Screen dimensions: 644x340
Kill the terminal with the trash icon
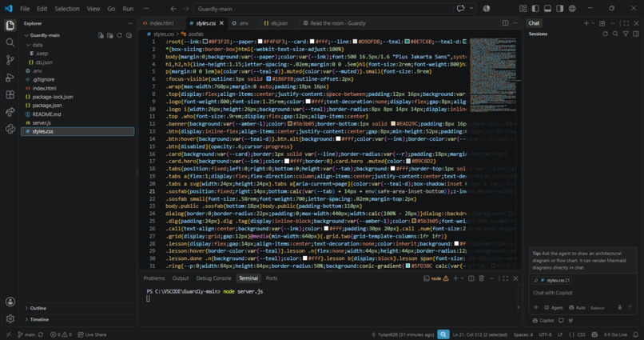(x=481, y=278)
